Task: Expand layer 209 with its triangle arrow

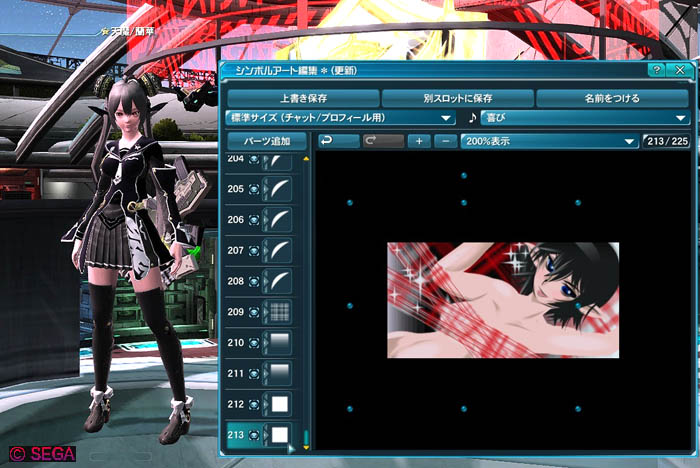Action: (266, 312)
